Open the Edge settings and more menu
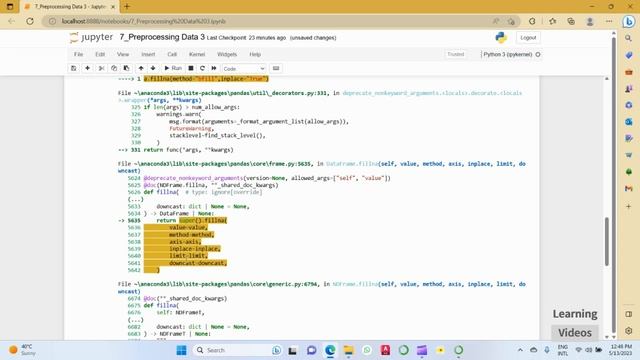 point(609,21)
